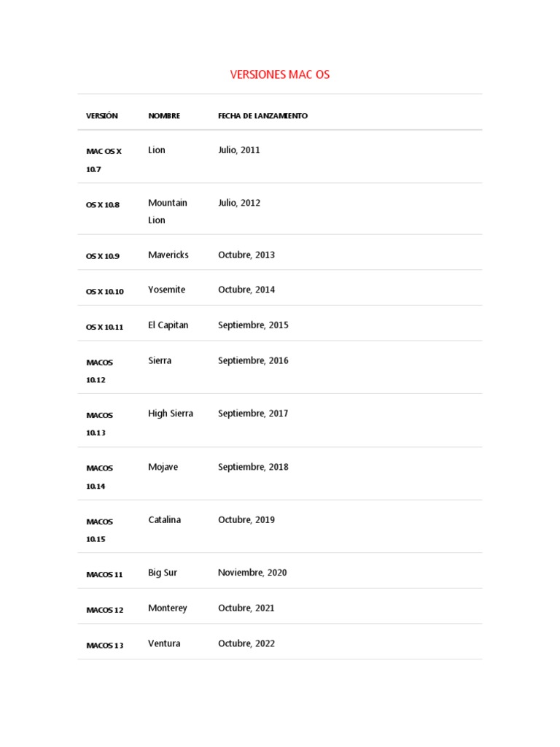The width and height of the screenshot is (560, 747).
Task: Click the 'High Sierra' name cell
Action: [x=171, y=414]
